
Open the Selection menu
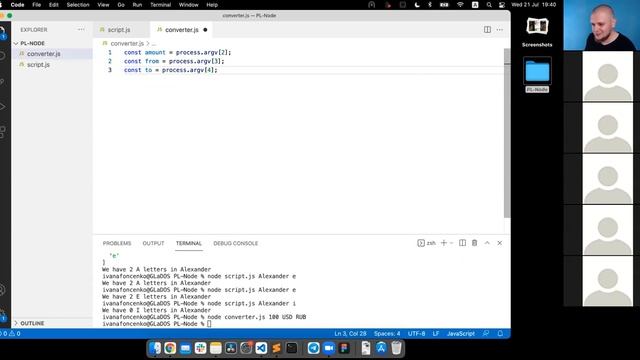pyautogui.click(x=78, y=5)
